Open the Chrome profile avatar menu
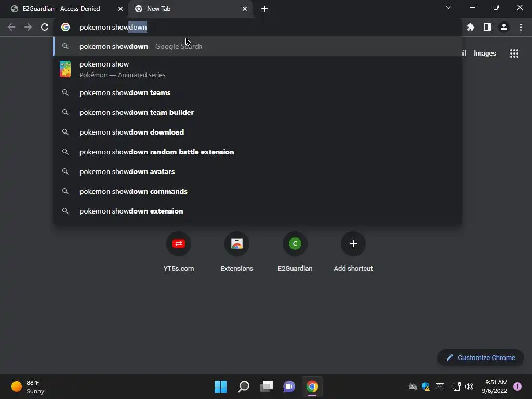 [x=504, y=27]
